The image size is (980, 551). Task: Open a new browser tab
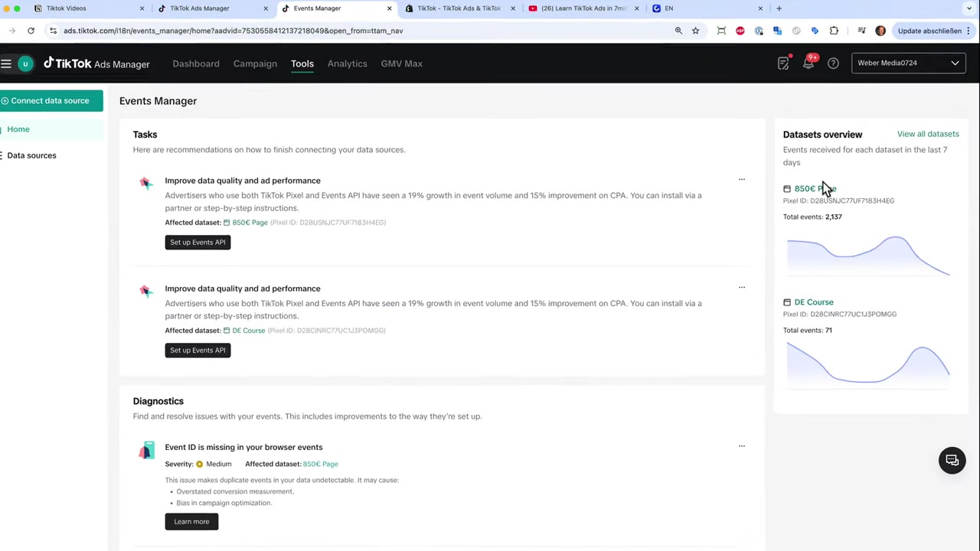coord(779,8)
